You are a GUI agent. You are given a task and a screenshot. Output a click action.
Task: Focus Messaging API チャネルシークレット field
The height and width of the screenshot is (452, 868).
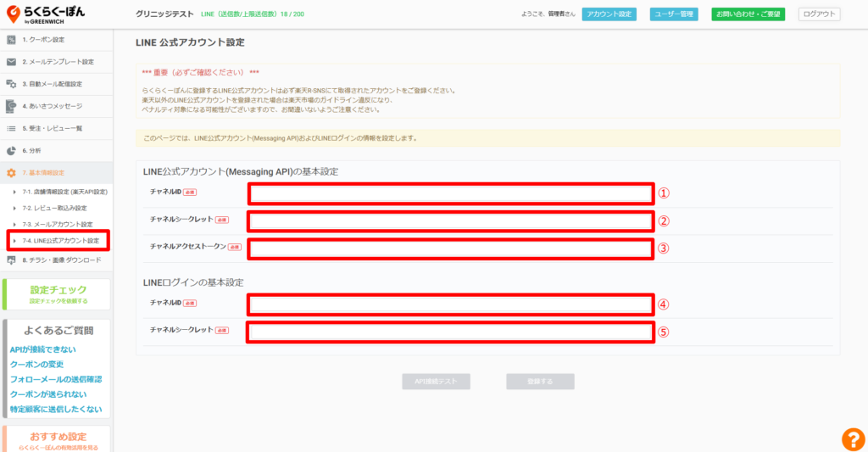(451, 221)
